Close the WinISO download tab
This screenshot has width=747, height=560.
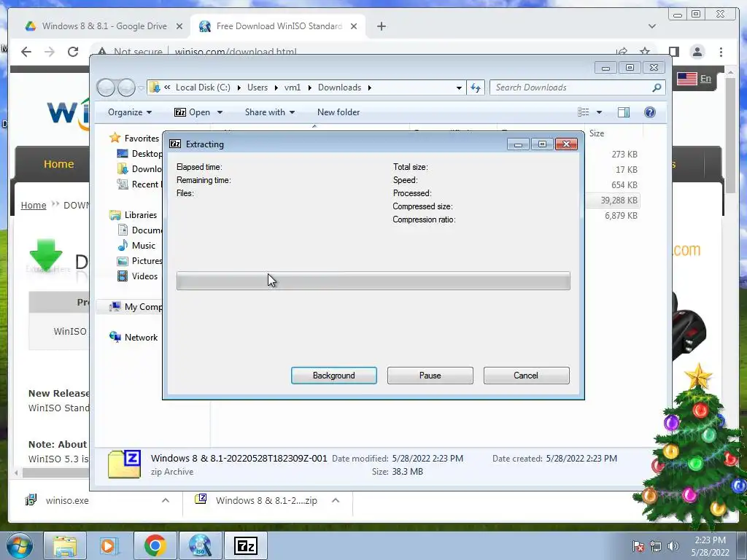tap(354, 26)
